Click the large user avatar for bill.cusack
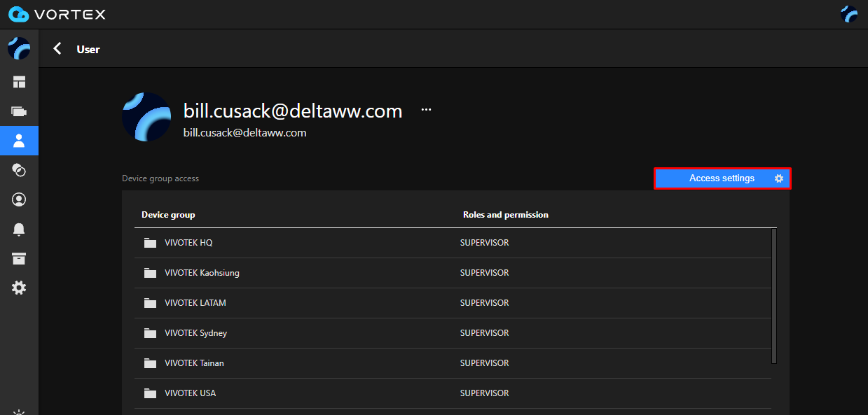The image size is (868, 415). pyautogui.click(x=146, y=117)
